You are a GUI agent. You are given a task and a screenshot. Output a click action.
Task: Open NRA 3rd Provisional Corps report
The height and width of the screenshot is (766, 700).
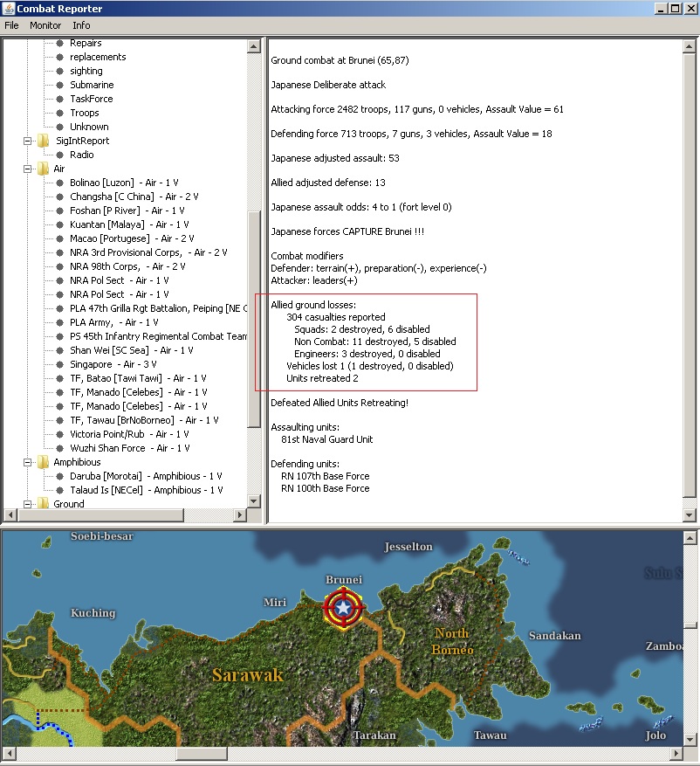click(148, 252)
